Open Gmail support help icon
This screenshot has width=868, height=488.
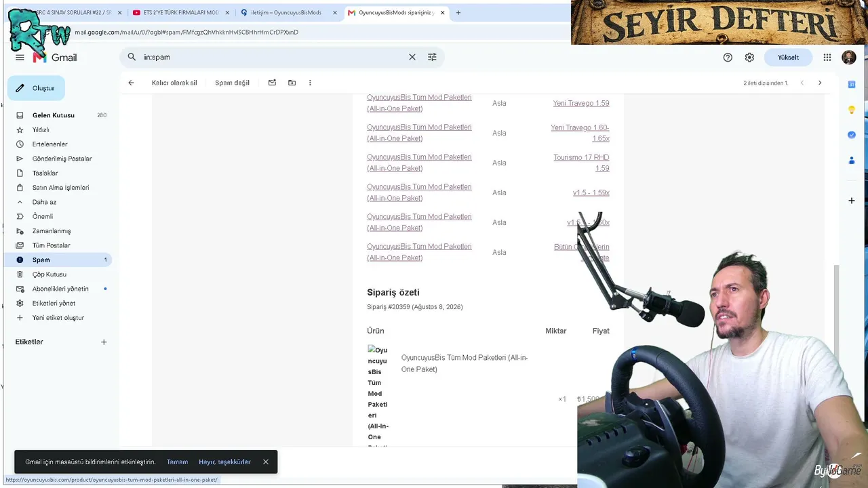point(728,58)
